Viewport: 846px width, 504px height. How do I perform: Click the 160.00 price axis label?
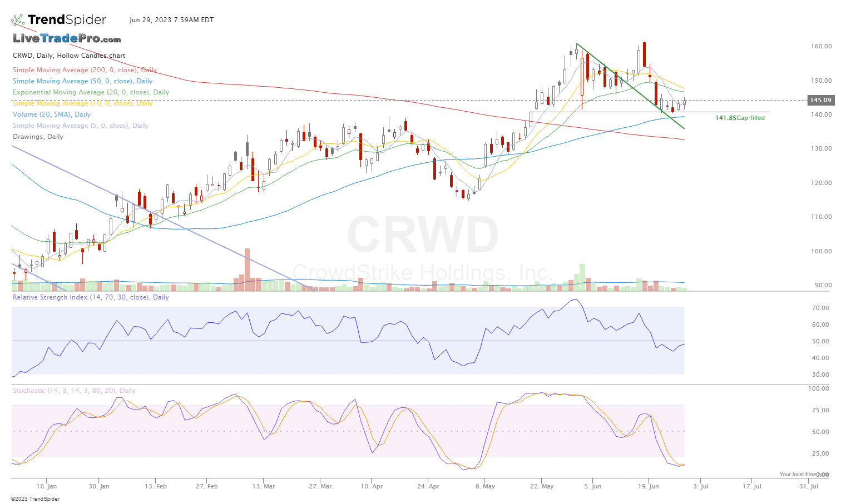coord(820,46)
